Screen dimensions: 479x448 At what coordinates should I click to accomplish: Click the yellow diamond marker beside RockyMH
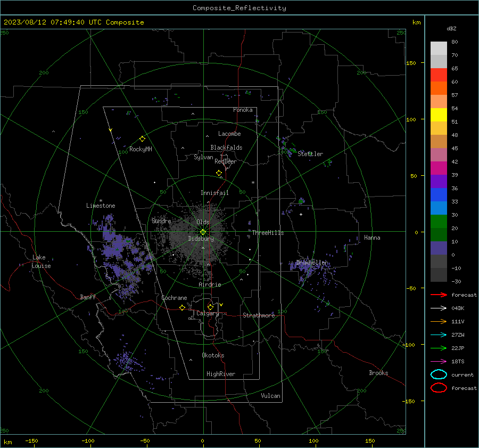point(142,139)
